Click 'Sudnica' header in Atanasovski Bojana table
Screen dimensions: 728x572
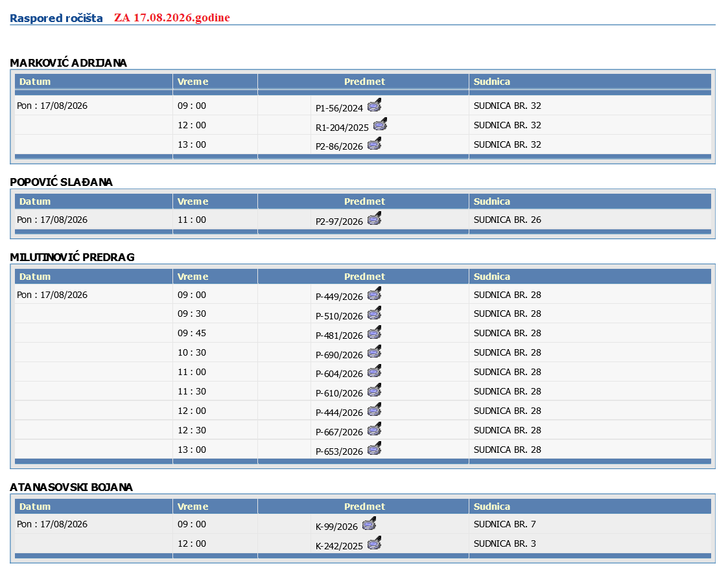coord(491,507)
